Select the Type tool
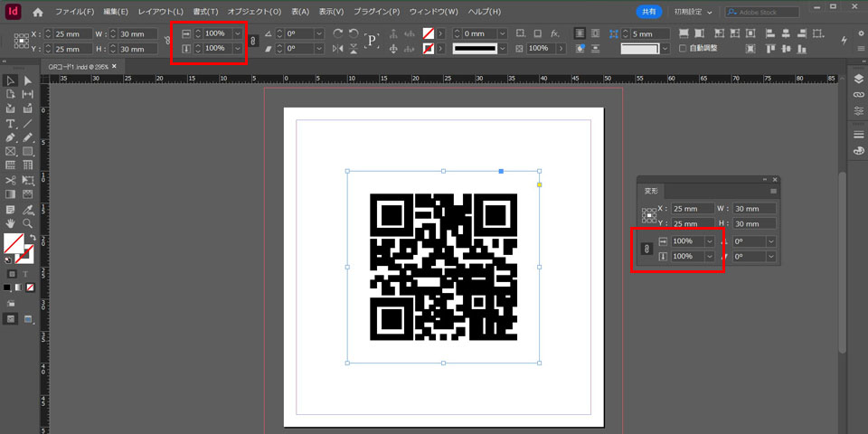Screen dimensions: 868x434 point(11,123)
